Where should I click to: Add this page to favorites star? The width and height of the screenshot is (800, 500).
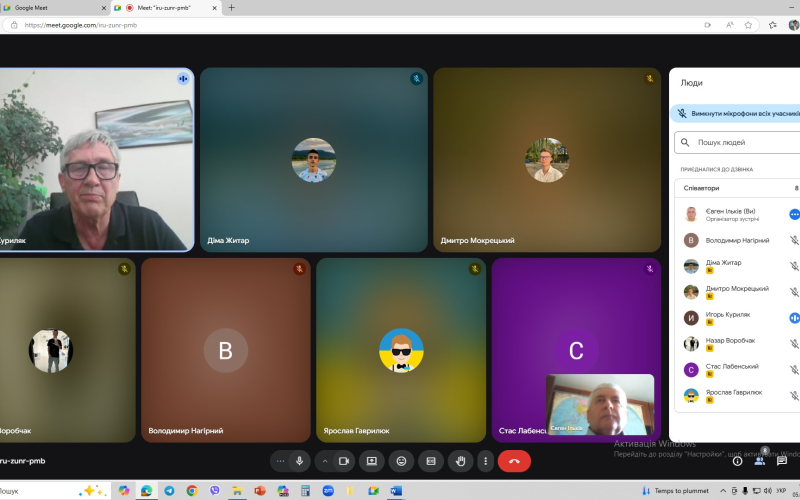748,25
